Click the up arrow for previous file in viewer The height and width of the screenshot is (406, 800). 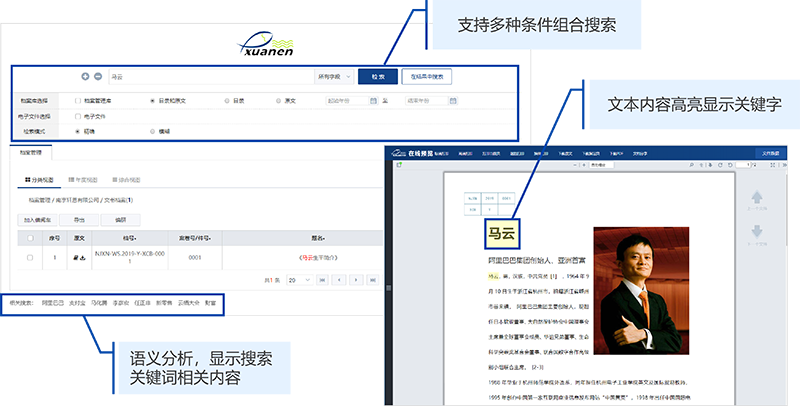point(755,195)
